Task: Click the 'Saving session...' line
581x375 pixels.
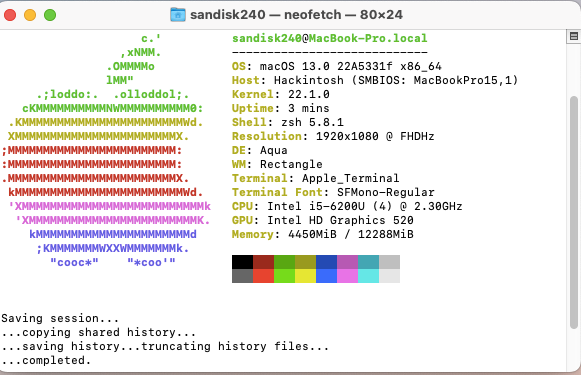Action: tap(60, 318)
